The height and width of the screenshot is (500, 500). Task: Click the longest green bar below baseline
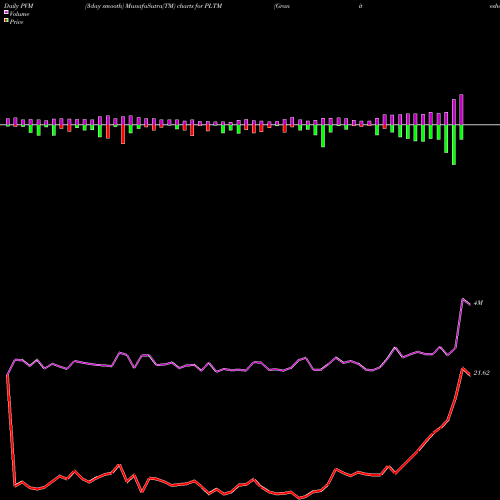(454, 145)
